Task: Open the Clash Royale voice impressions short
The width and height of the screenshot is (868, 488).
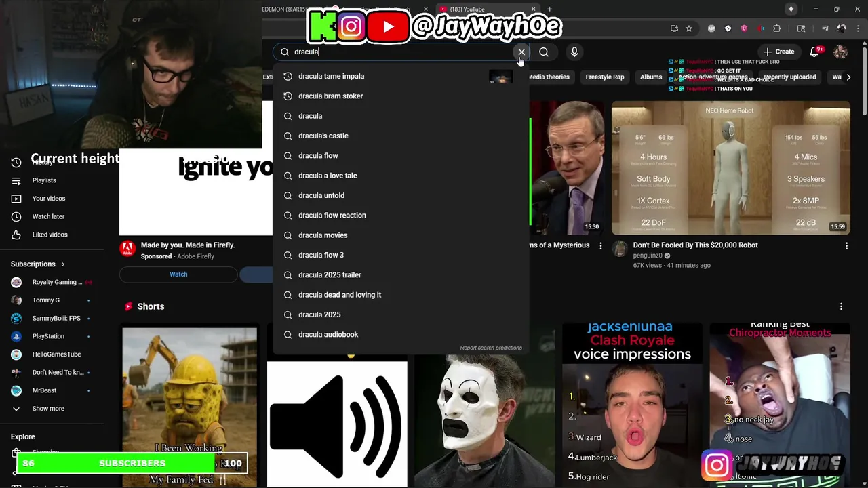Action: 632,405
